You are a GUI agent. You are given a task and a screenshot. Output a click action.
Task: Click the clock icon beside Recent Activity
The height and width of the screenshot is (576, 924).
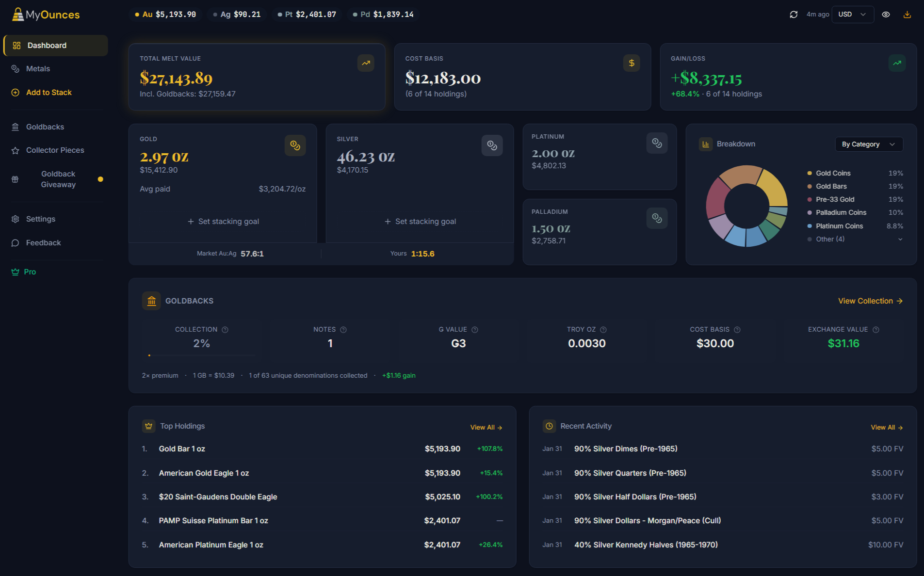point(550,426)
